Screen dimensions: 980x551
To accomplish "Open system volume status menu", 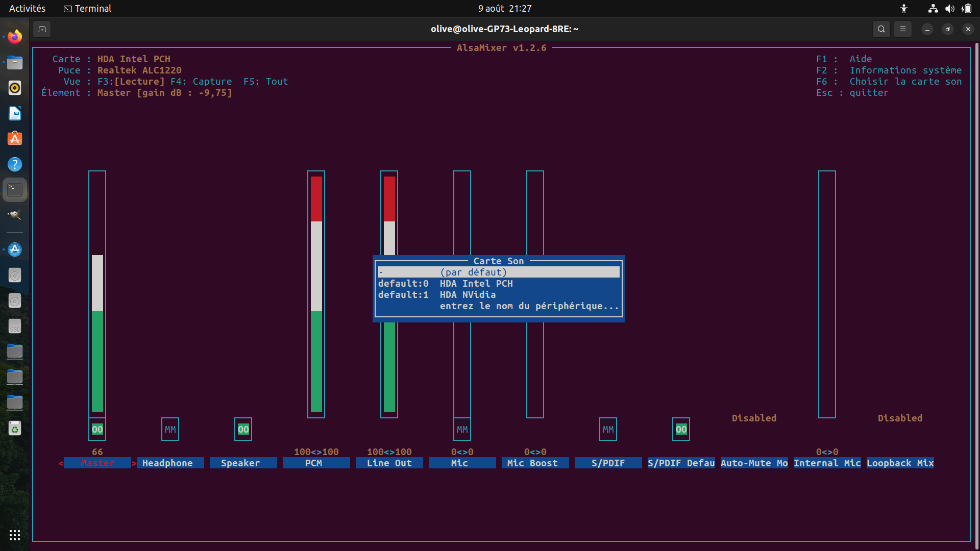I will pos(949,9).
